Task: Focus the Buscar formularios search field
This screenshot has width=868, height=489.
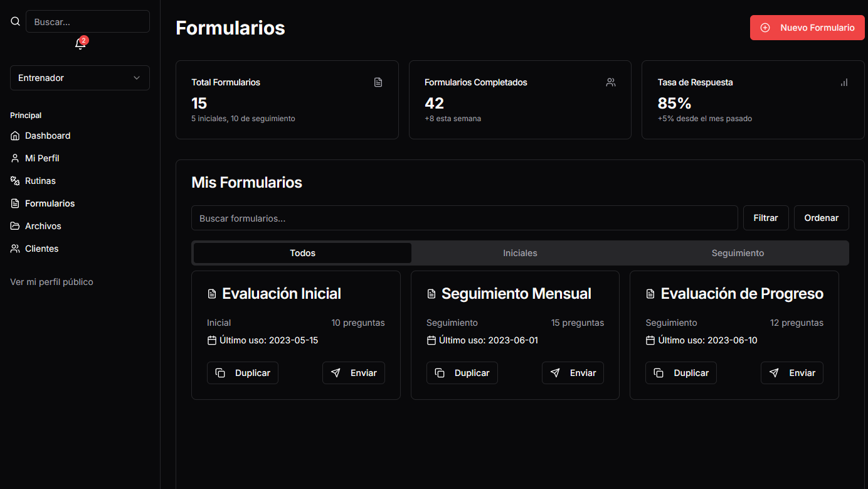Action: pos(464,218)
